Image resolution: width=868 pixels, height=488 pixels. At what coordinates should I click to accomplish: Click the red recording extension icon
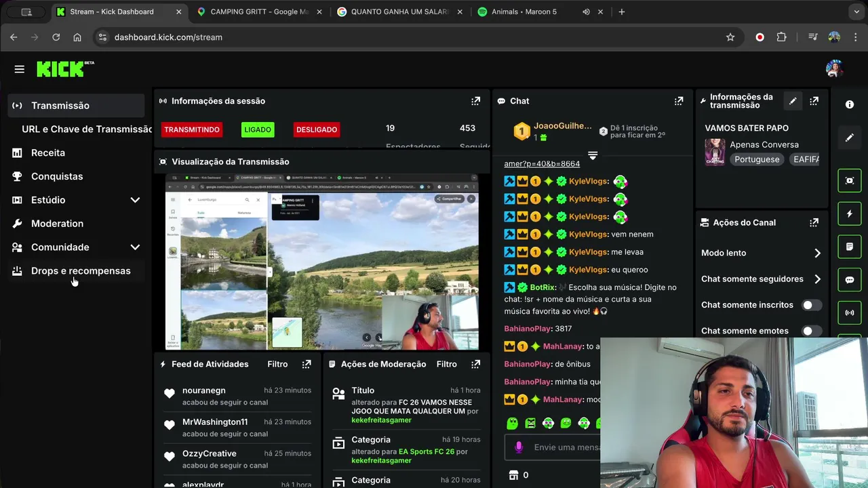pos(759,37)
